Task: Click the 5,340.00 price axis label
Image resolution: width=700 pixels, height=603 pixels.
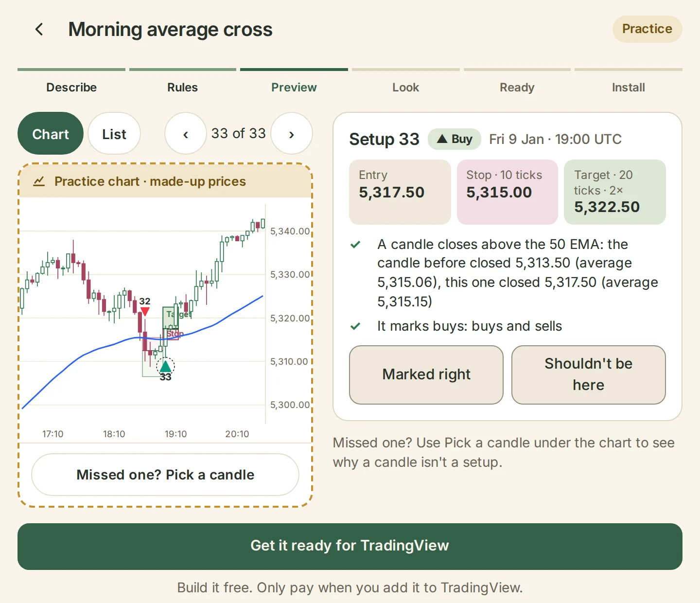Action: [x=290, y=231]
